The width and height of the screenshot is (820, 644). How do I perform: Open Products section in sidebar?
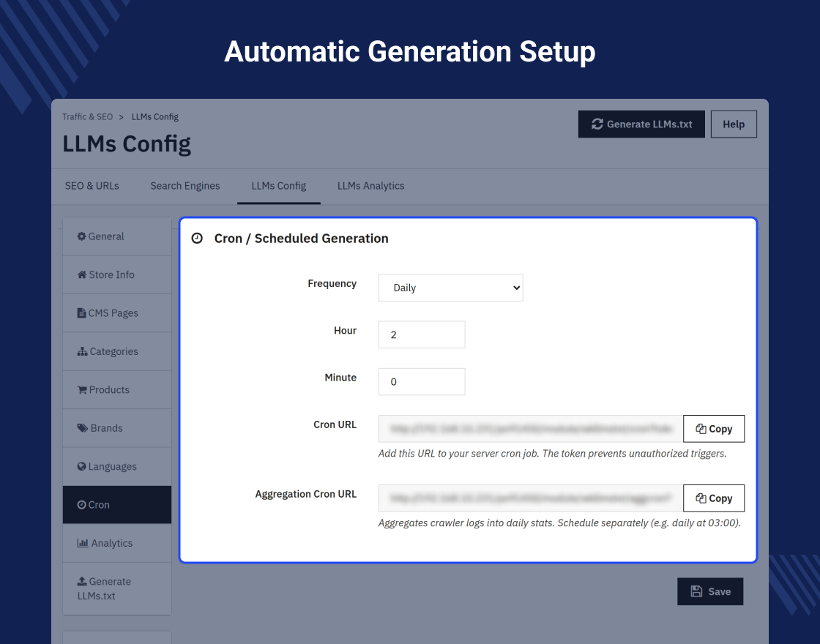coord(117,389)
